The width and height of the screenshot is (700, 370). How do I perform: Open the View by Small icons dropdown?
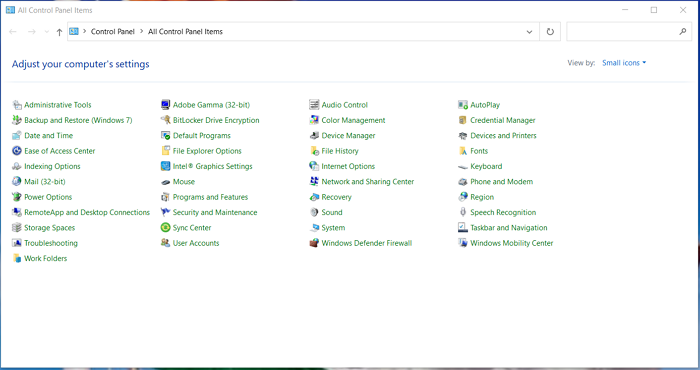pos(624,63)
